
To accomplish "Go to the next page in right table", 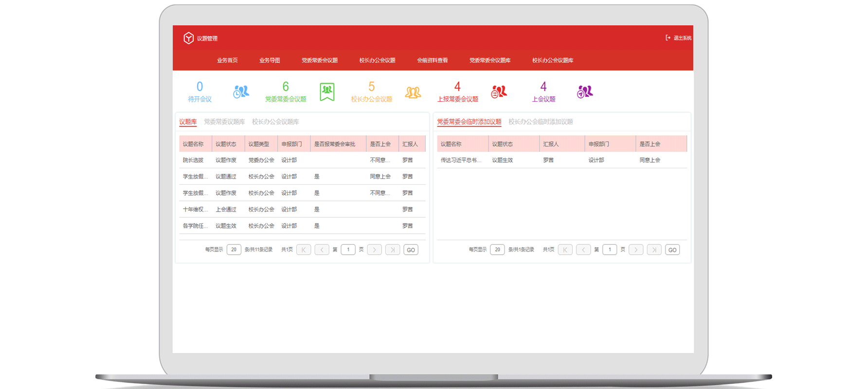I will point(635,250).
